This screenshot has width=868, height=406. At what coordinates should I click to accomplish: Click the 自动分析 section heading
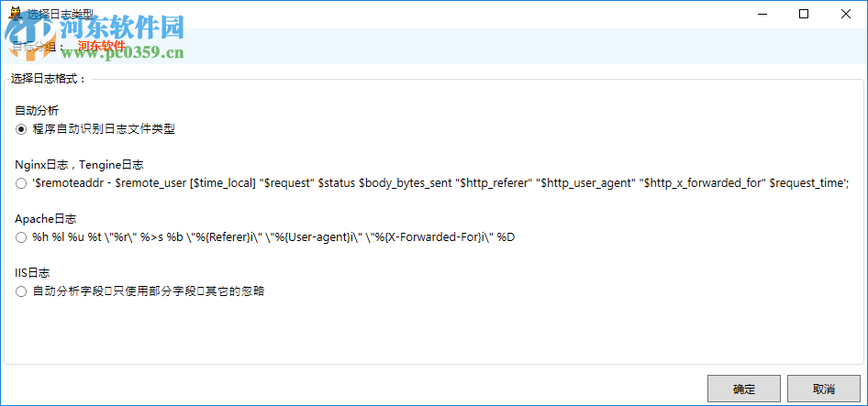tap(37, 111)
